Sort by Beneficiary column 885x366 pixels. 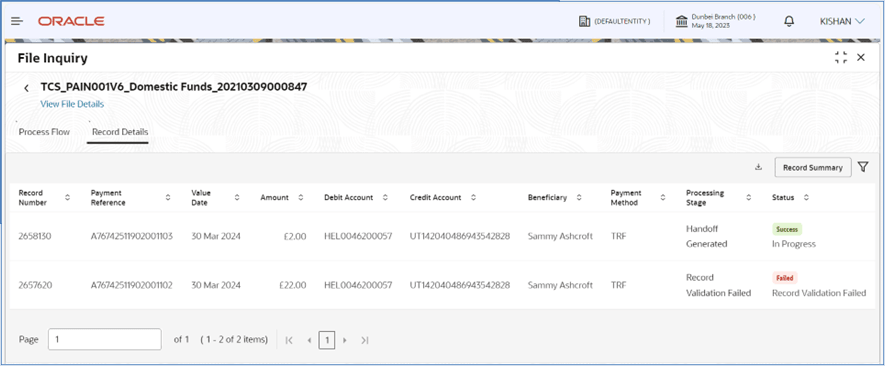pos(579,197)
